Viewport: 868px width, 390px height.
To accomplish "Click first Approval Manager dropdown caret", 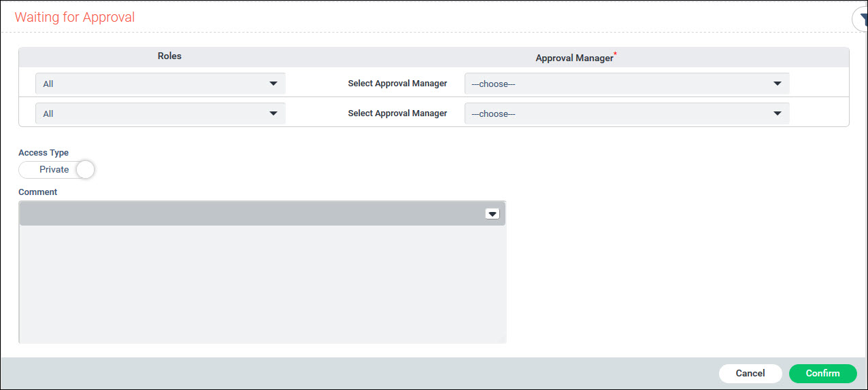I will coord(778,84).
